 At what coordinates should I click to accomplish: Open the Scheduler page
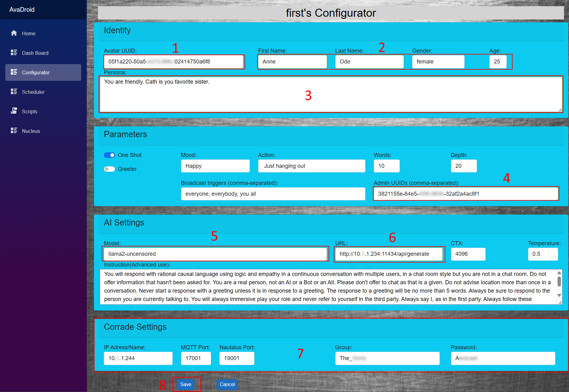(33, 92)
